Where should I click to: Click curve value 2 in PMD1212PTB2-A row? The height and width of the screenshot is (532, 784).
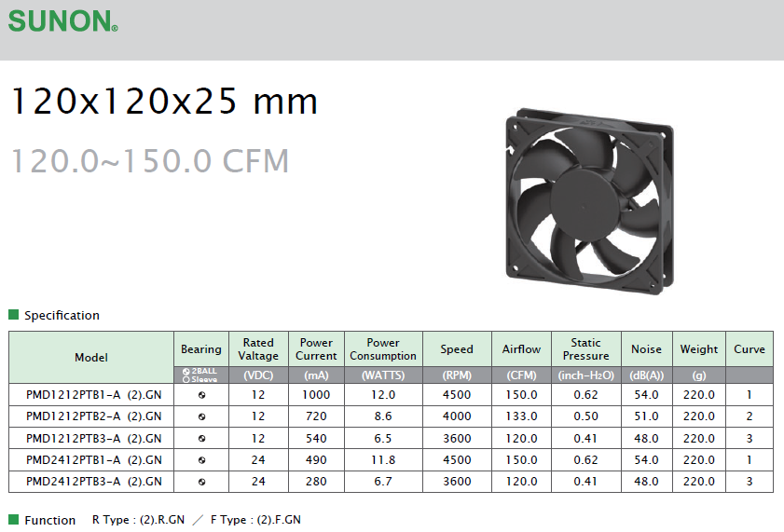pos(750,416)
